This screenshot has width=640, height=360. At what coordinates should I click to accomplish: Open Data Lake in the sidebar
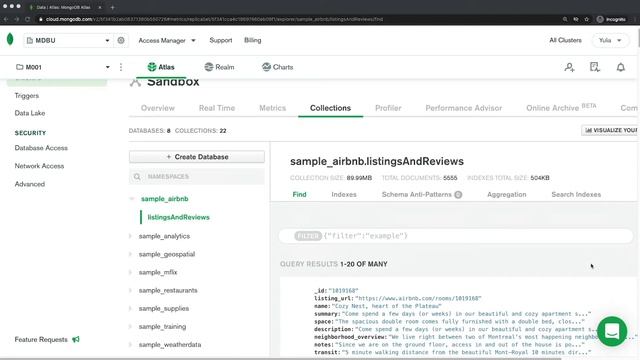[30, 113]
